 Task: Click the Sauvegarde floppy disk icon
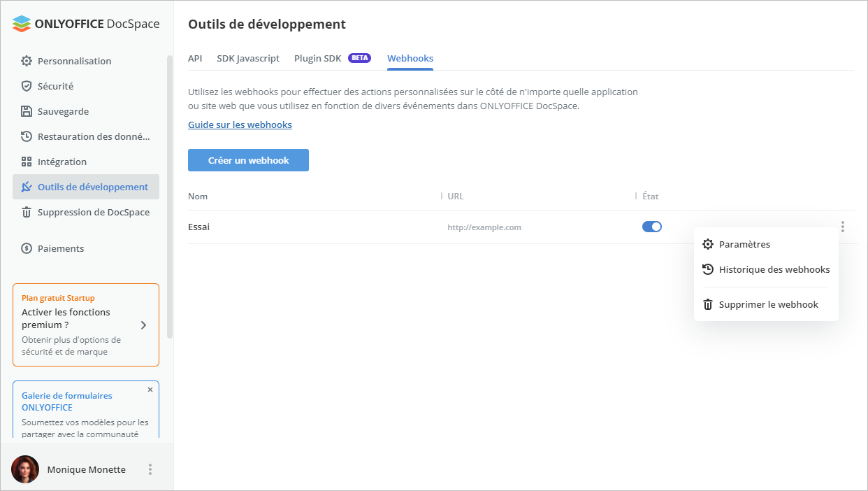click(27, 111)
